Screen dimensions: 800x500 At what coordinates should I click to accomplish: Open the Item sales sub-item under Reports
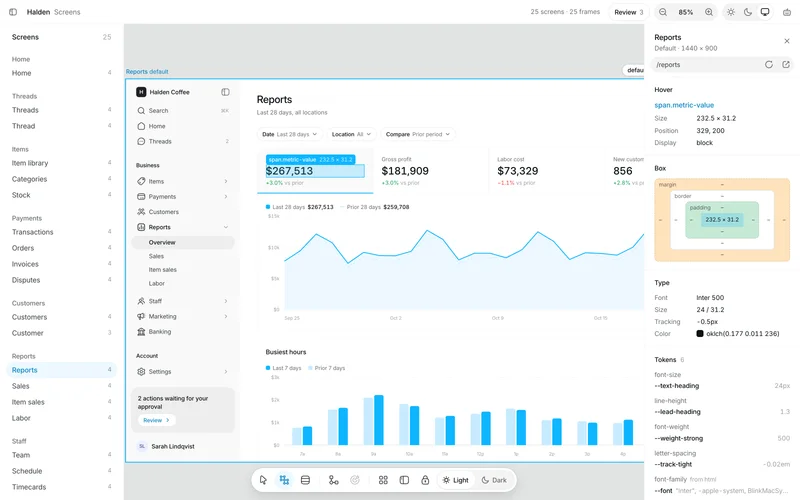(183, 269)
